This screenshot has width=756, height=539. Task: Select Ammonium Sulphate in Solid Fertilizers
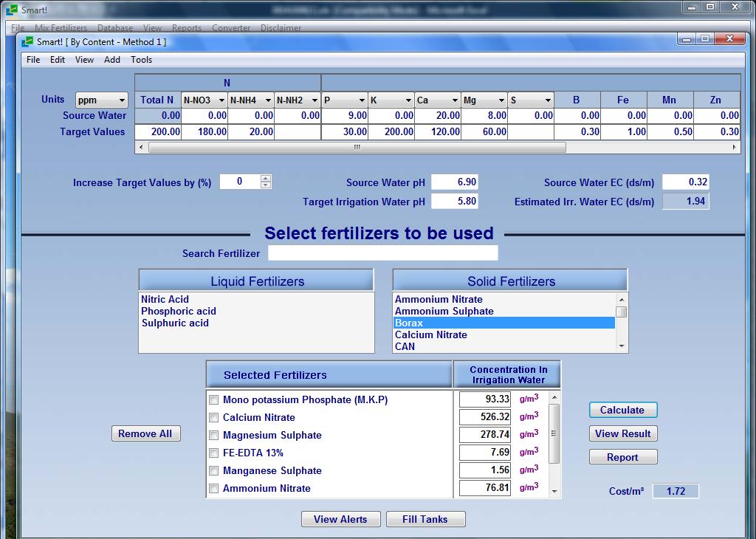[x=444, y=312]
